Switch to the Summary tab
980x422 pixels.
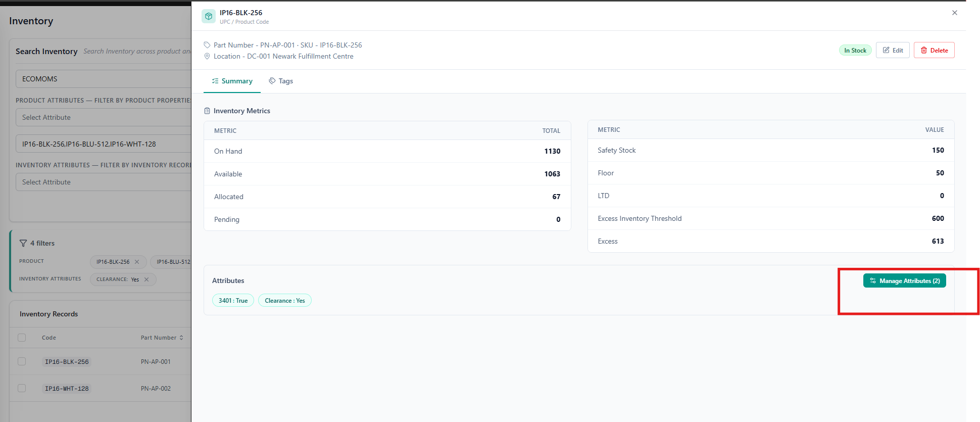pos(232,81)
